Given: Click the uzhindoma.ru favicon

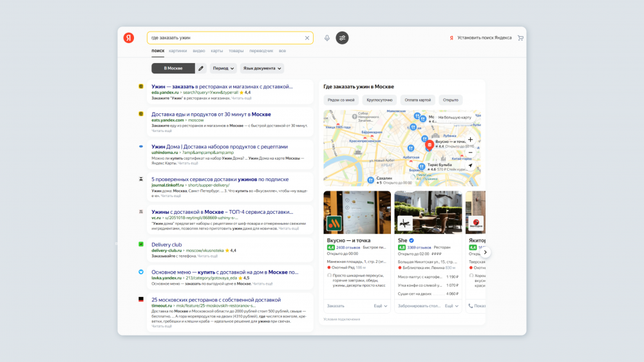Looking at the screenshot, I should coord(141,146).
